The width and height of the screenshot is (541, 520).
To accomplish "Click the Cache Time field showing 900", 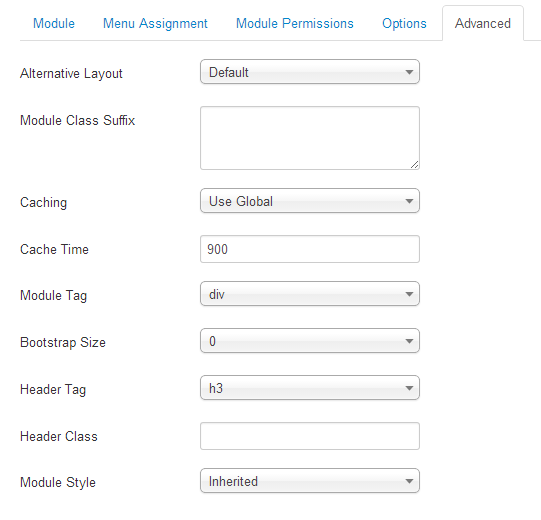I will click(310, 249).
